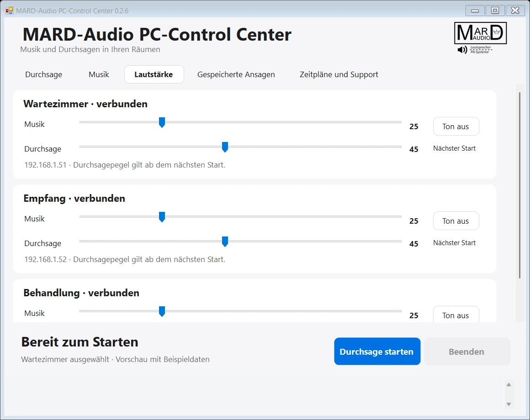The height and width of the screenshot is (420, 530).
Task: Click the room list vertical scrollbar
Action: 519,185
